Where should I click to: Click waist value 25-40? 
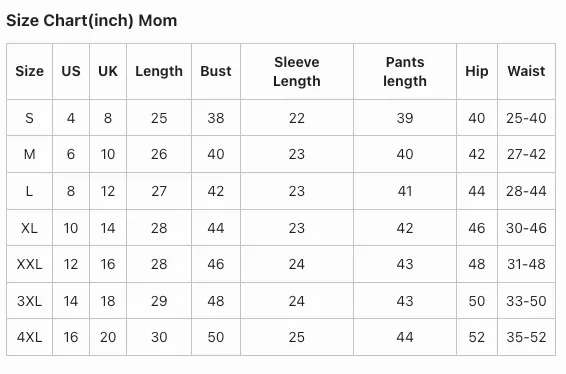click(x=526, y=118)
